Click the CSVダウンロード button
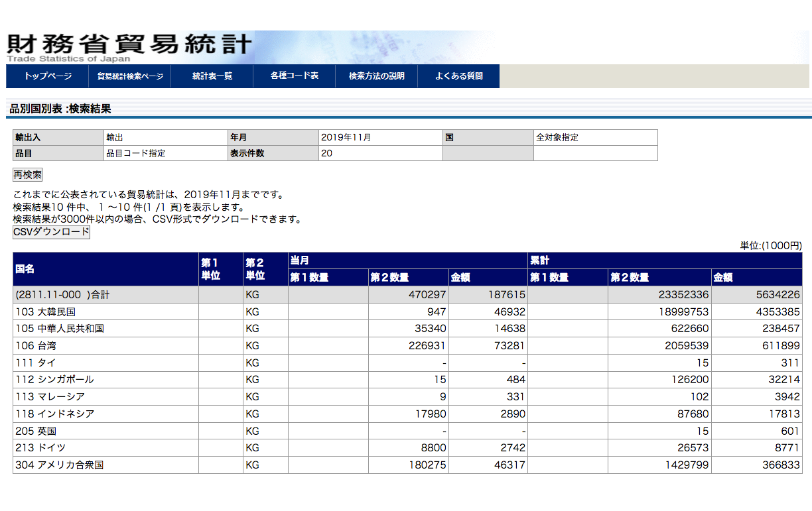 click(51, 233)
